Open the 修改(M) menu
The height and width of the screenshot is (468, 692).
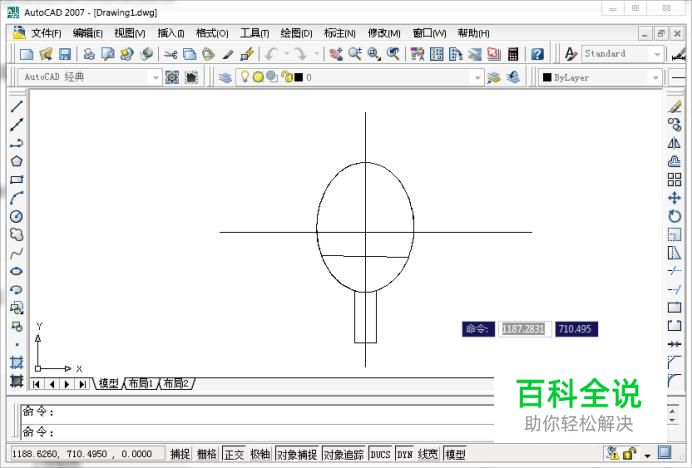point(384,33)
